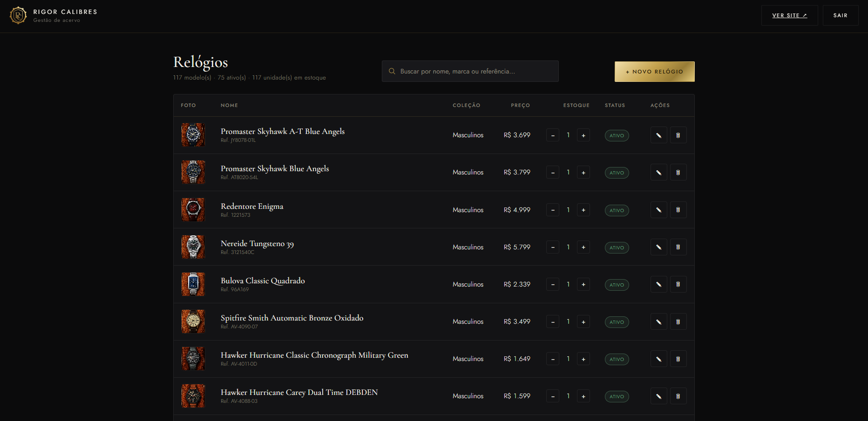Click the Rigor Calibres logo emblem

click(18, 15)
